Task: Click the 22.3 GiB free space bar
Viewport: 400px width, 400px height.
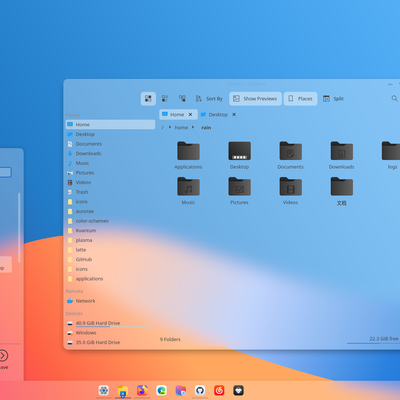Action: 373,340
